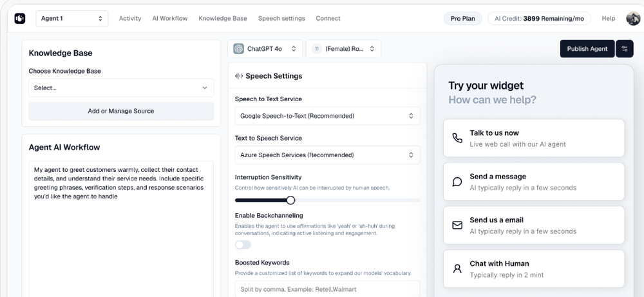Click the ChatGPT model logo icon
The width and height of the screenshot is (644, 297).
point(239,49)
